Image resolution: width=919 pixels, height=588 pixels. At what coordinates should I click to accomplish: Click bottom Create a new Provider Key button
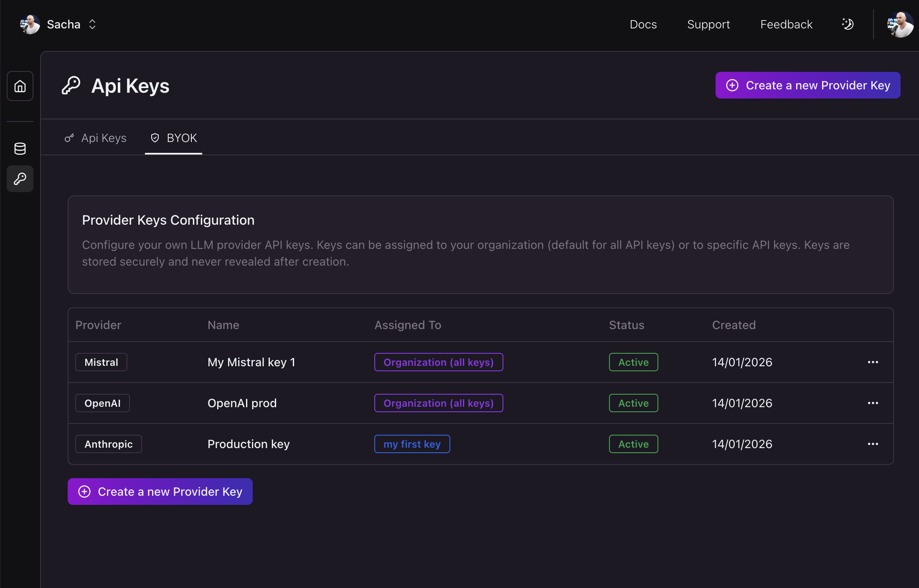click(160, 492)
